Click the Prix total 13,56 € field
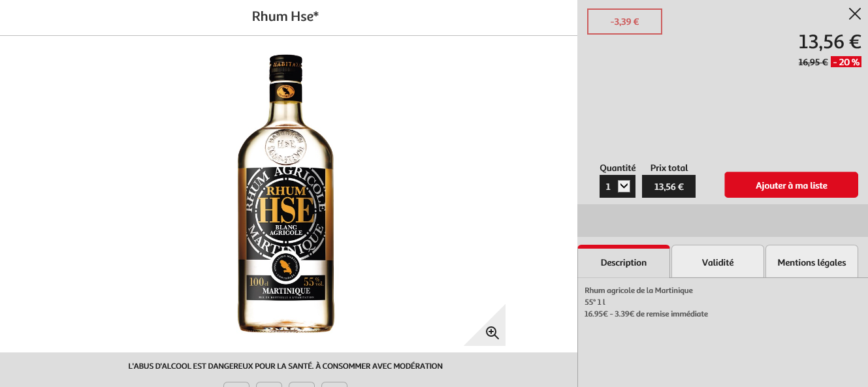 click(669, 186)
